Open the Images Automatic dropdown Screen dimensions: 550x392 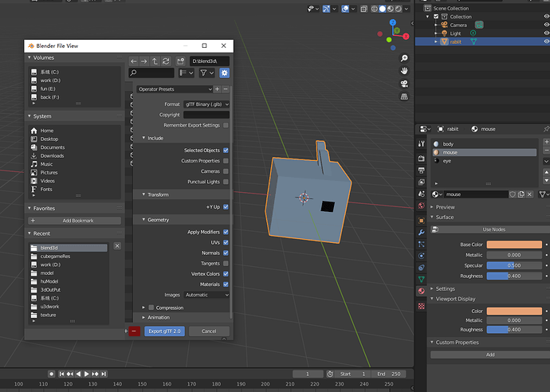point(206,295)
